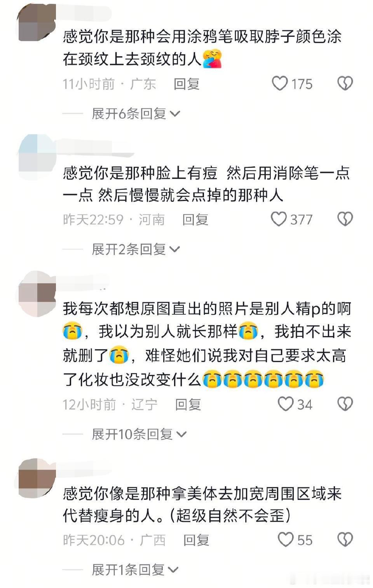This screenshot has height=588, width=373.
Task: Reply to the Liaoning comment via 回复
Action: 188,404
